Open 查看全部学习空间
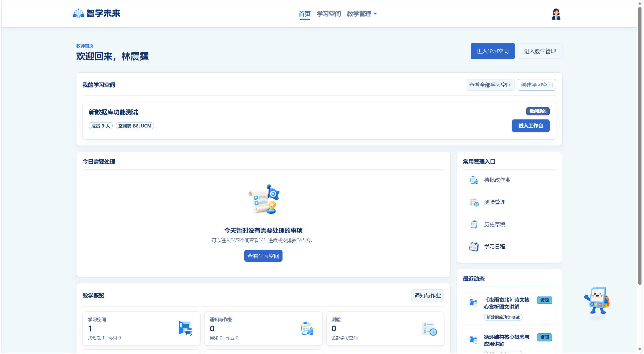The image size is (644, 354). click(490, 85)
